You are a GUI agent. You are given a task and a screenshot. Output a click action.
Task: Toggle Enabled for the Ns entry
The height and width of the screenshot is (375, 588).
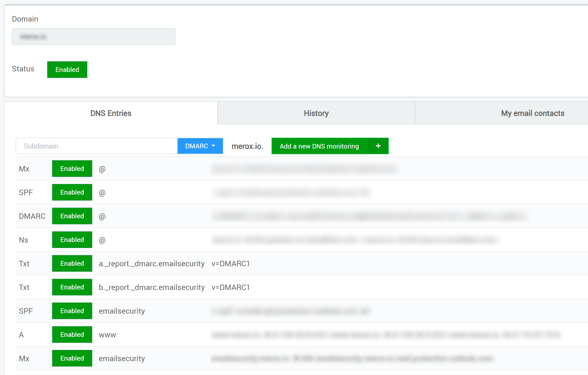pos(72,240)
